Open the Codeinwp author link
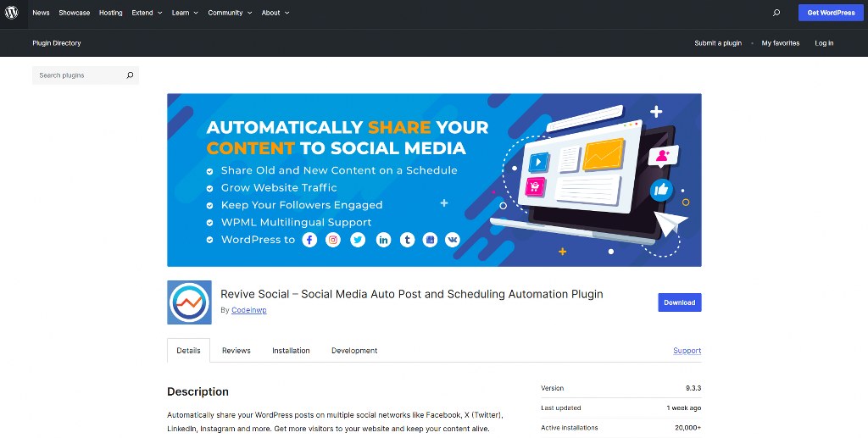Viewport: 868px width, 438px height. pyautogui.click(x=249, y=310)
